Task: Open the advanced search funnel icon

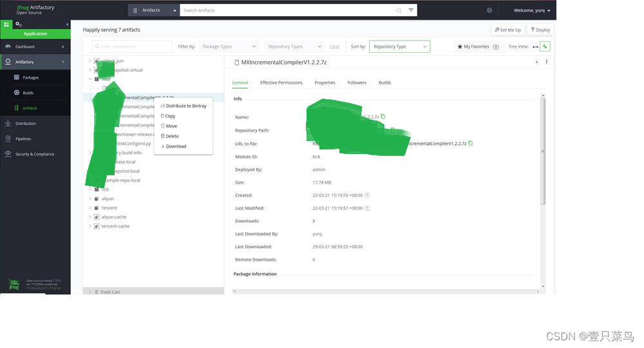Action: pos(411,10)
